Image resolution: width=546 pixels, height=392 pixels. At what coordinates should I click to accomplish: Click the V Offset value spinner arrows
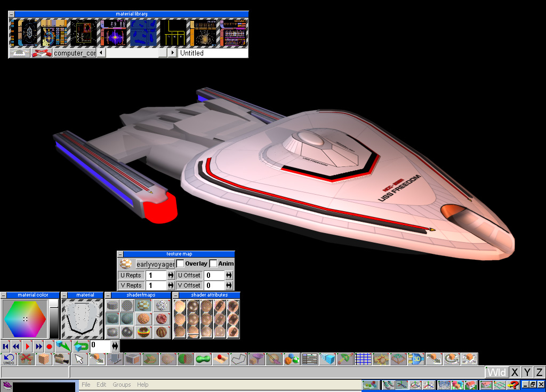point(229,285)
